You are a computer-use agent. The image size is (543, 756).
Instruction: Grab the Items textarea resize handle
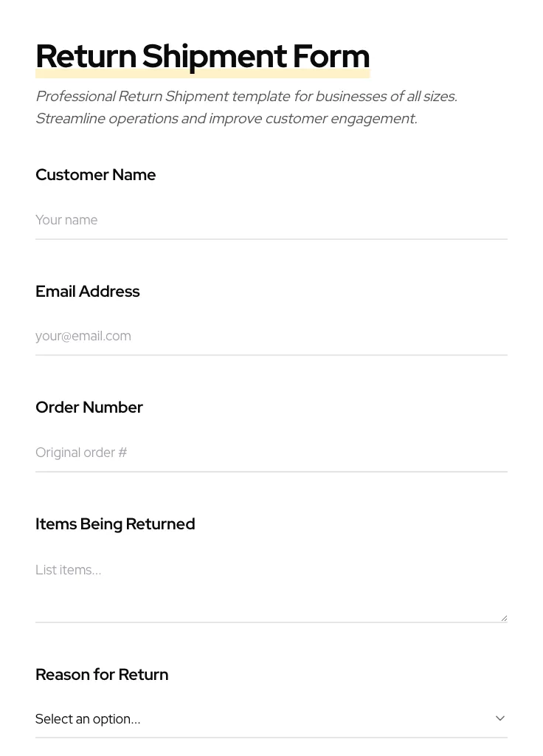pyautogui.click(x=504, y=618)
